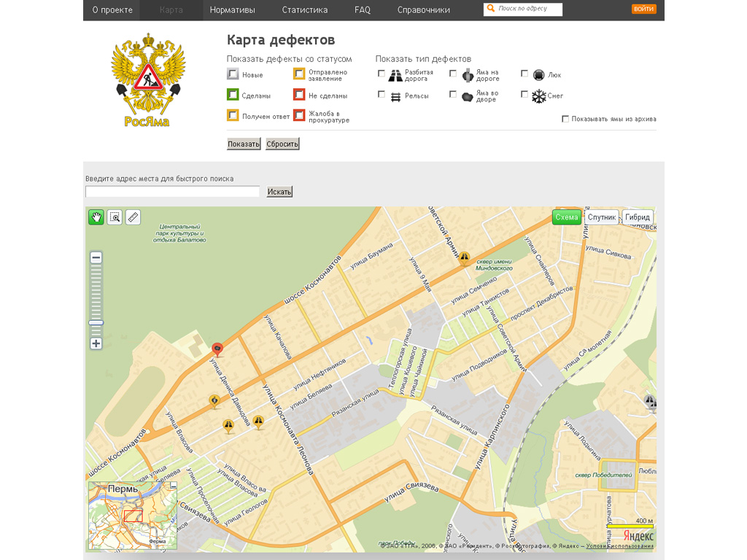Tick the Рельсы defect type checkbox
This screenshot has width=747, height=560.
tap(381, 94)
